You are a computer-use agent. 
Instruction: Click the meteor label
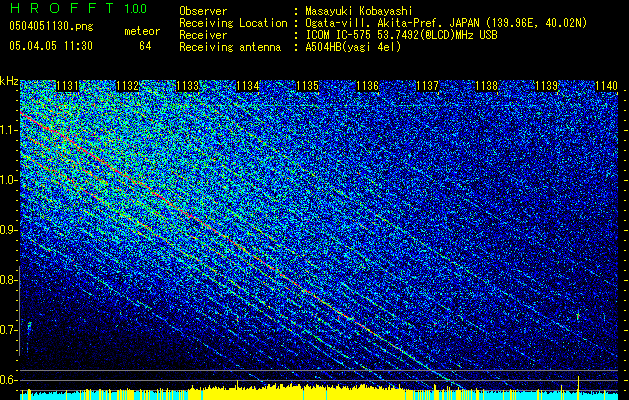(x=142, y=31)
